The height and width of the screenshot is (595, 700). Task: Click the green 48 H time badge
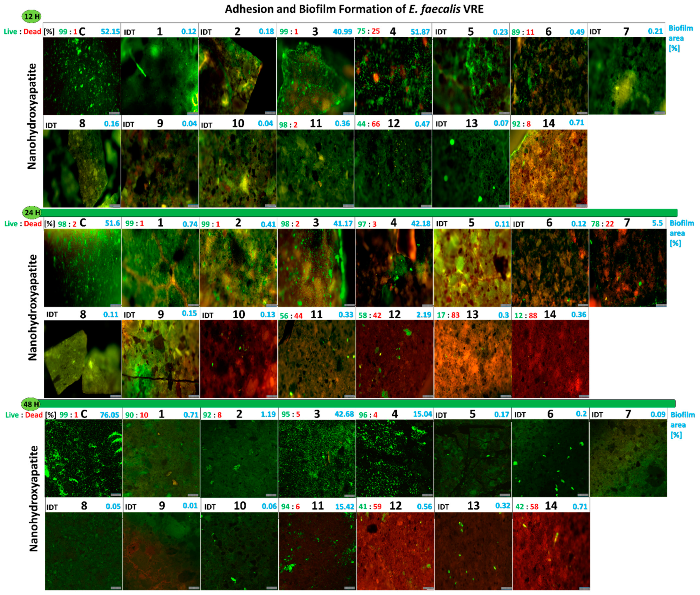[31, 404]
